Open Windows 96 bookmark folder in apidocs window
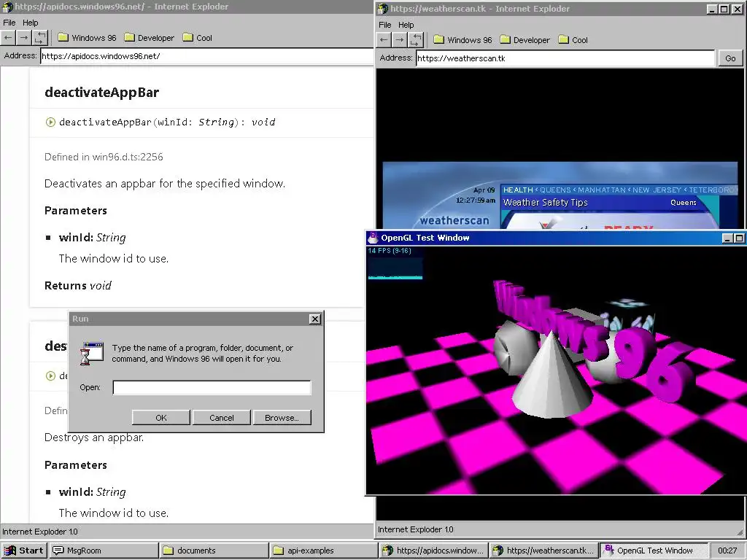747x560 pixels. click(x=88, y=38)
